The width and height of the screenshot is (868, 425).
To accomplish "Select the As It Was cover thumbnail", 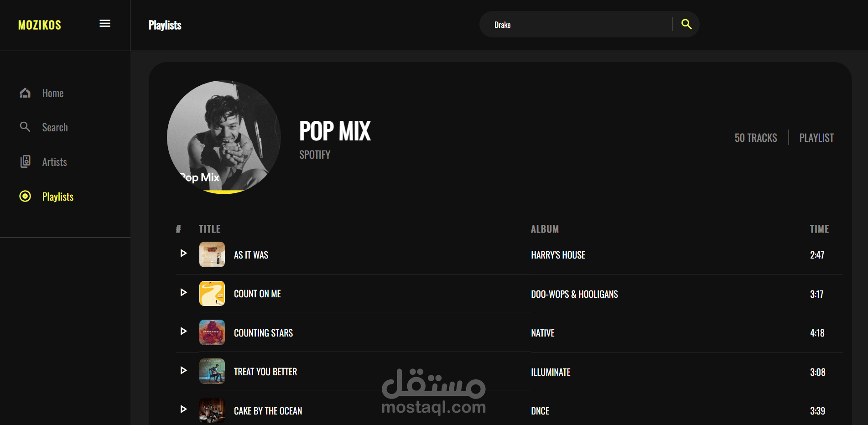I will 212,254.
